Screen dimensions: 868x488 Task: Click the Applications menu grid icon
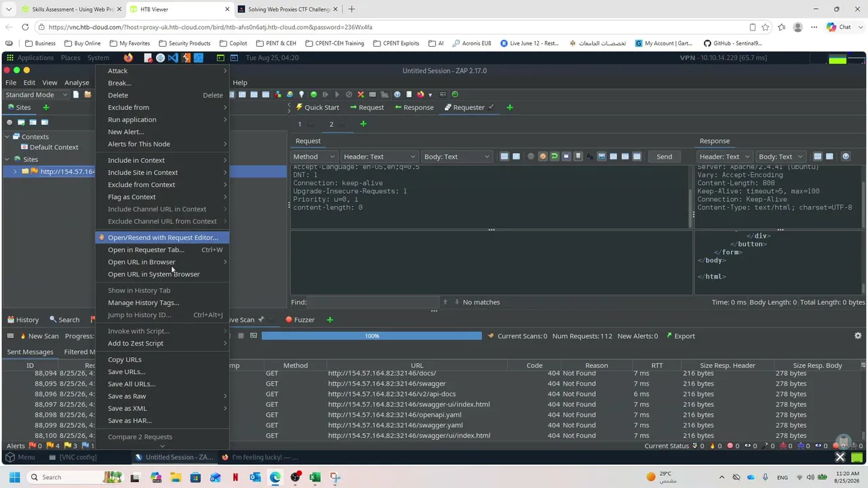[10, 58]
